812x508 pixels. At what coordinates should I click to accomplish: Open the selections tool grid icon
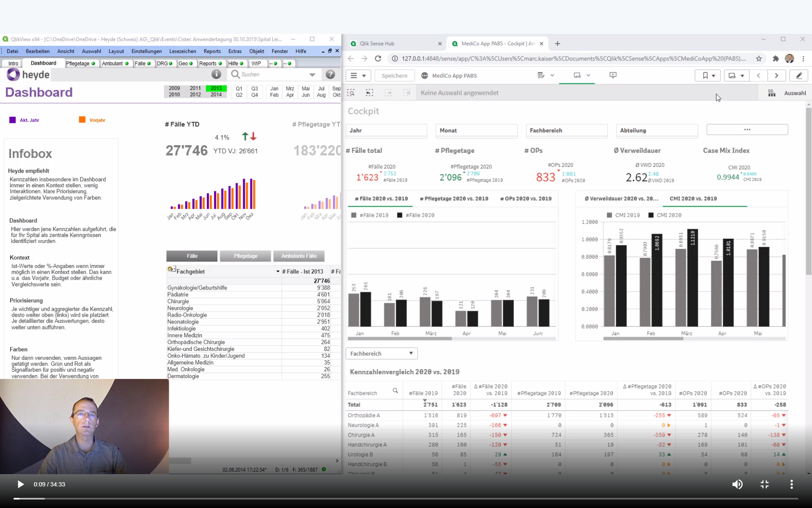(x=771, y=93)
